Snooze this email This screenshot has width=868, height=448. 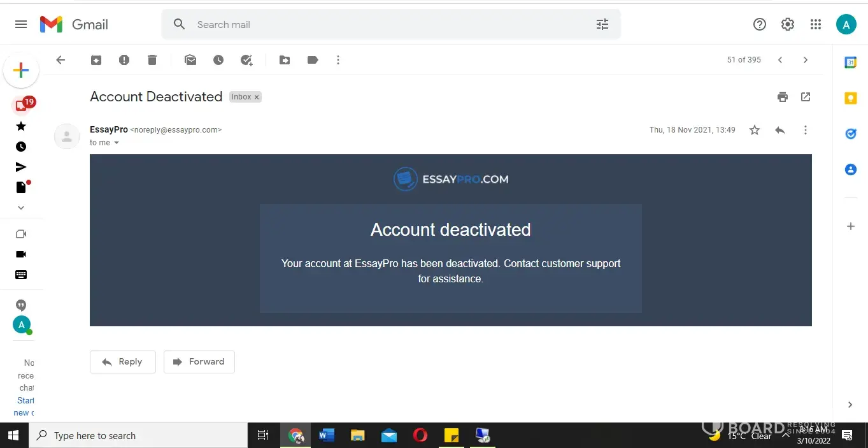coord(218,60)
